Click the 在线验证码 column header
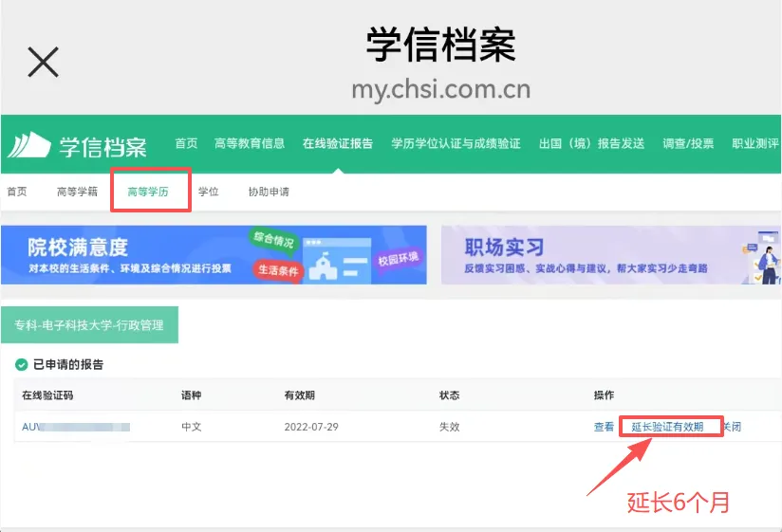Image resolution: width=782 pixels, height=532 pixels. pos(47,395)
